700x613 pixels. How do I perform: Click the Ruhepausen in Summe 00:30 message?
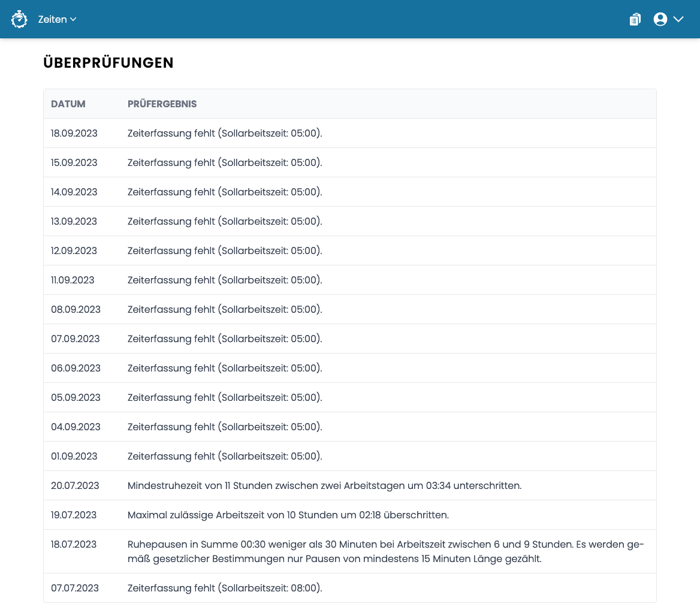pyautogui.click(x=386, y=551)
